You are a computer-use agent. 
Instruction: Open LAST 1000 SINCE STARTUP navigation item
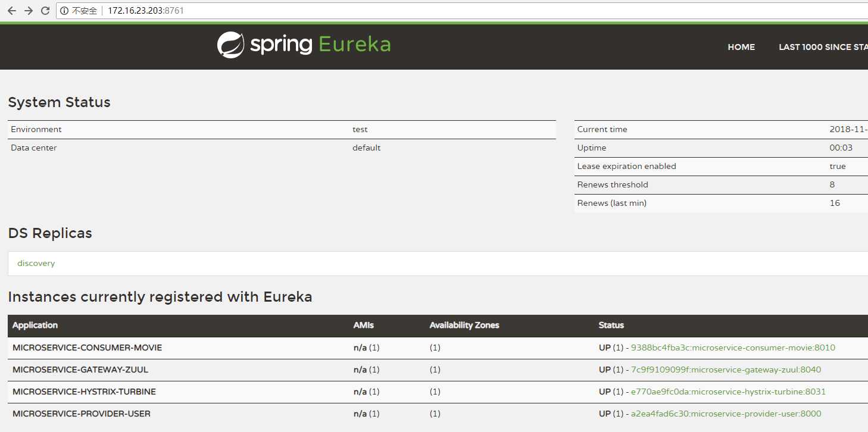tap(823, 47)
